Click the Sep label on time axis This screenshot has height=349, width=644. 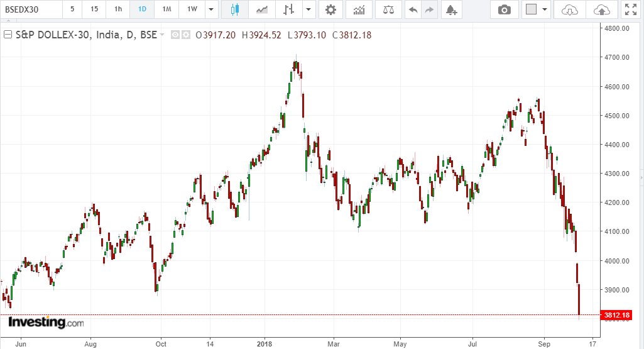(x=544, y=344)
